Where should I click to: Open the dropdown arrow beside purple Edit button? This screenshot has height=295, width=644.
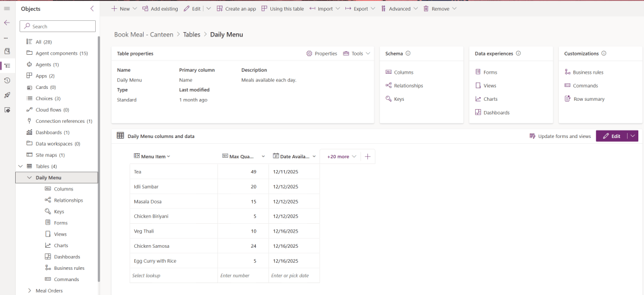pyautogui.click(x=632, y=136)
